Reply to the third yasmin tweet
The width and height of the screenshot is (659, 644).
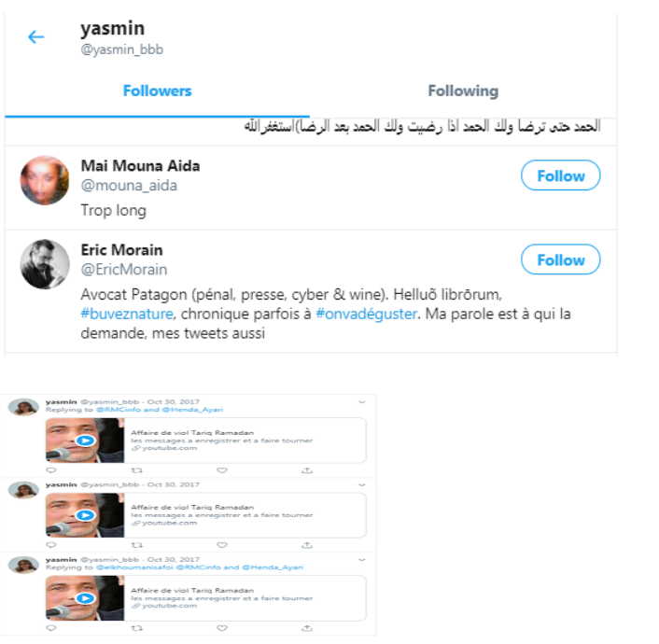[x=50, y=628]
